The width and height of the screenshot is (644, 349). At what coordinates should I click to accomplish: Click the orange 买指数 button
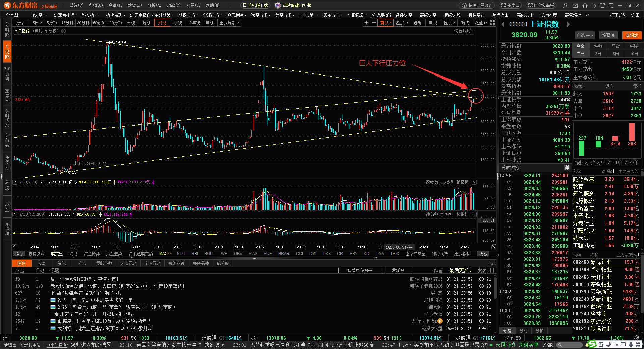632,35
